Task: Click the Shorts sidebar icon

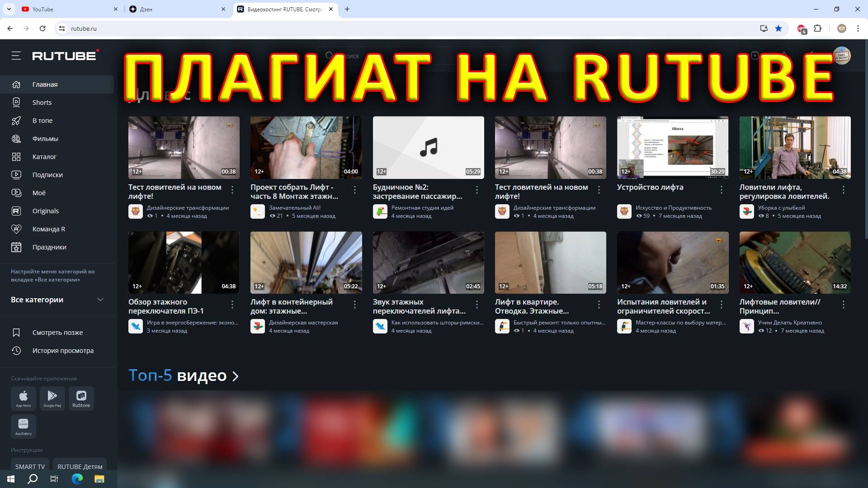Action: coord(16,103)
